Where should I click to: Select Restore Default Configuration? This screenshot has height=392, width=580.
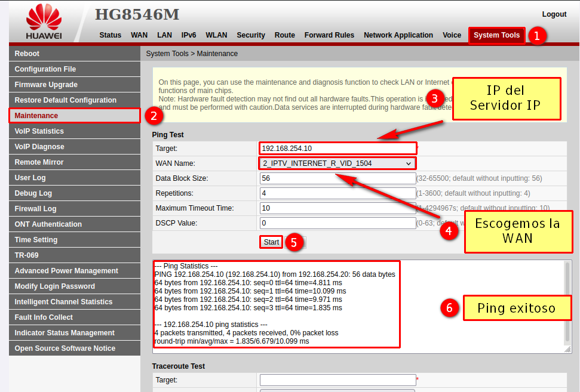click(65, 100)
